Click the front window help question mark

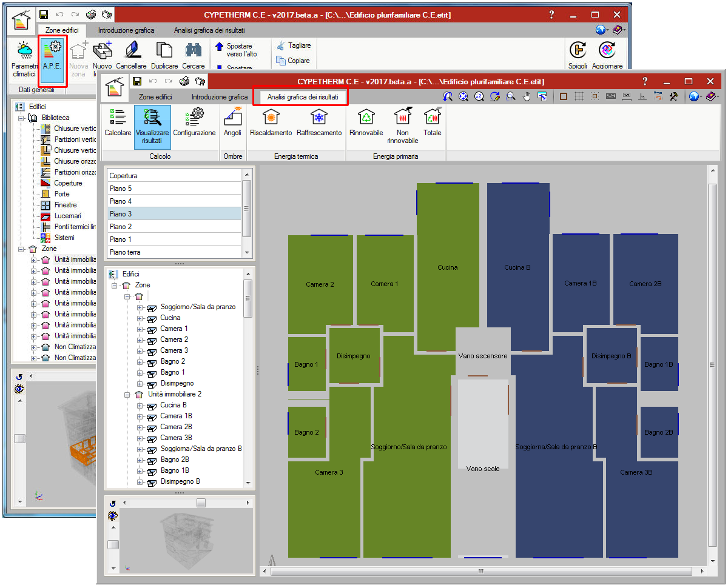point(645,81)
